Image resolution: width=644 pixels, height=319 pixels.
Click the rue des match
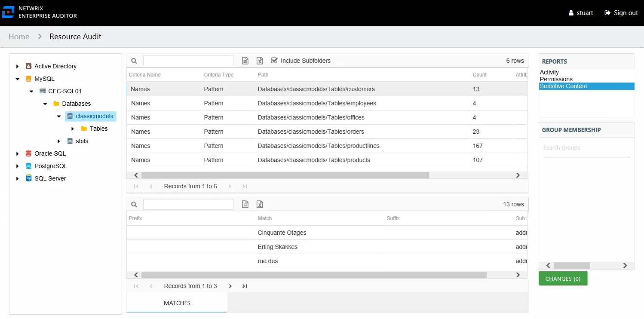(x=268, y=261)
